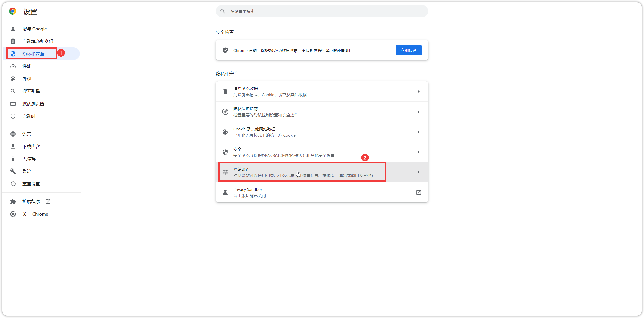Screen dimensions: 644x318
Task: Open Privacy Sandbox external link icon
Action: tap(419, 193)
